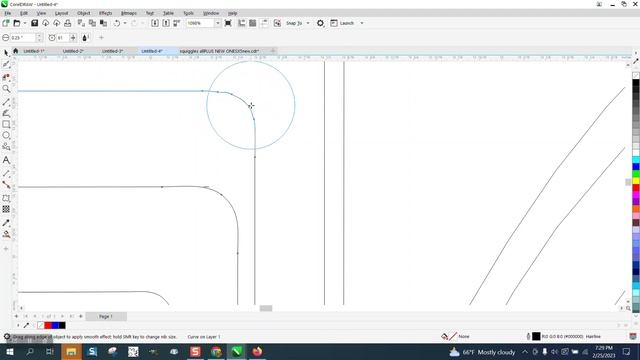Toggle pen pressure button on property bar

[85, 38]
